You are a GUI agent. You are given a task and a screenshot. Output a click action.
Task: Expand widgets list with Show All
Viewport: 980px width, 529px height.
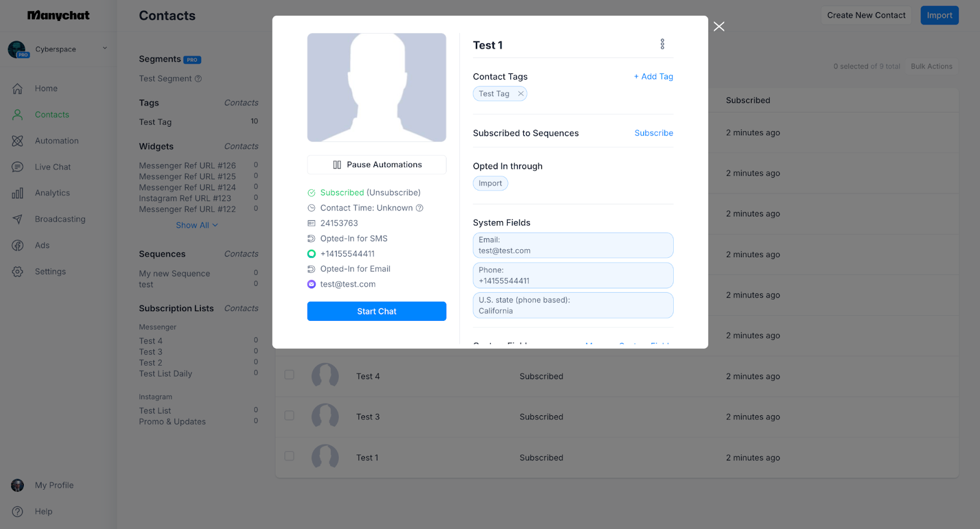[197, 225]
